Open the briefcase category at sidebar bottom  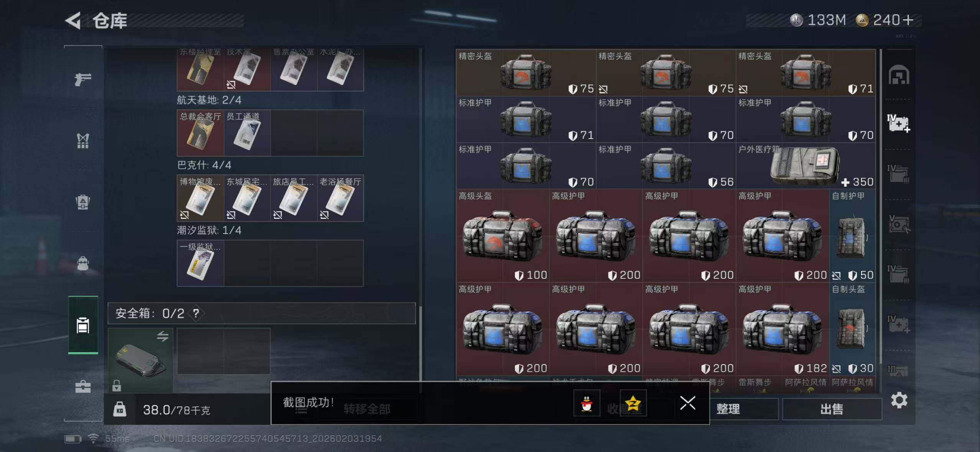(83, 386)
